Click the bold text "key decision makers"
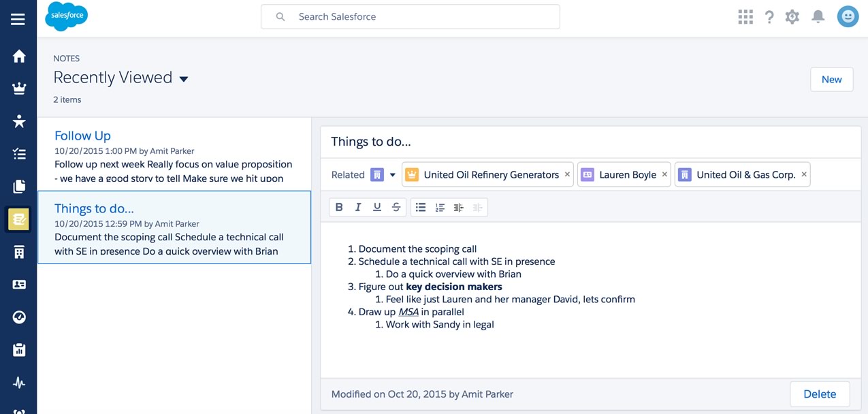 (454, 287)
